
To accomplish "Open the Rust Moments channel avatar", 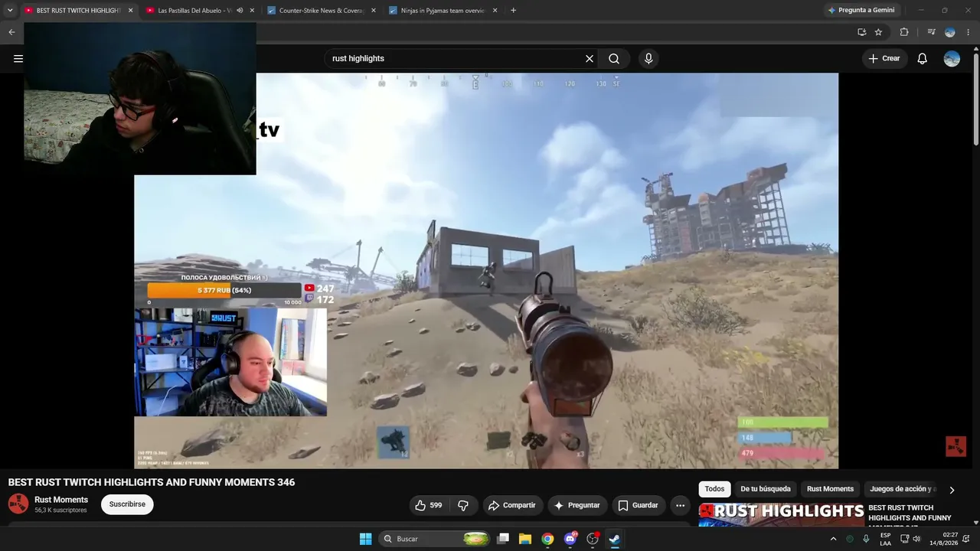I will click(x=18, y=504).
